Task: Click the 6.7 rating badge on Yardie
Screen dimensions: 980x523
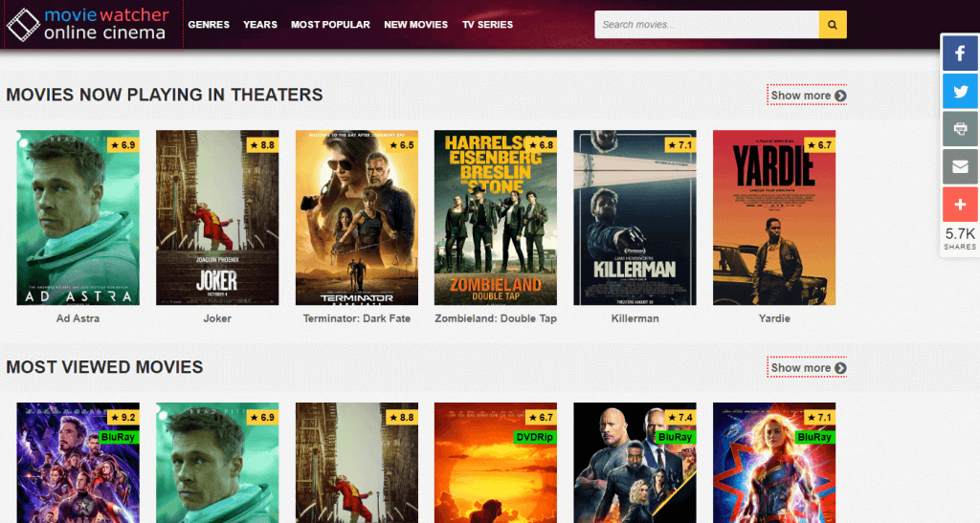Action: coord(819,144)
